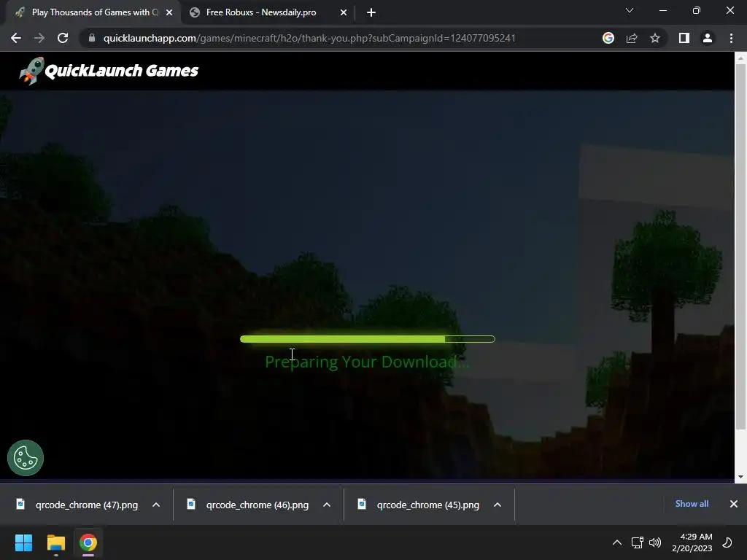747x560 pixels.
Task: Expand options for qrcode_chrome (45).png
Action: click(497, 505)
